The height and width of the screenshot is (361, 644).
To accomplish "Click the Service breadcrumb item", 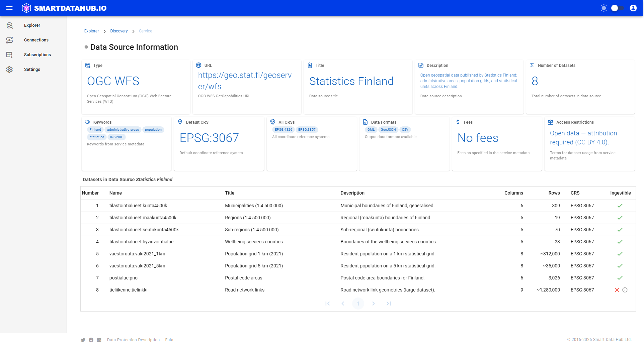I will click(145, 31).
